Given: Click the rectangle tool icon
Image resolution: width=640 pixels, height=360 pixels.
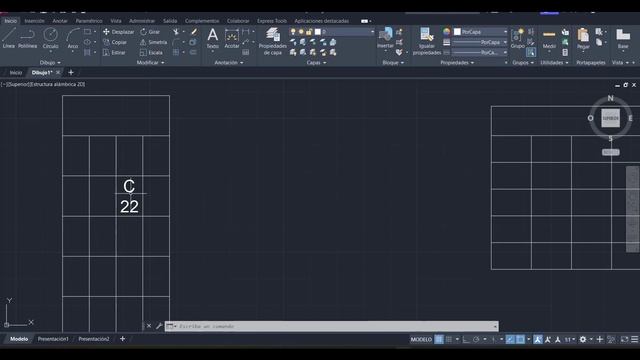Looking at the screenshot, I should pyautogui.click(x=87, y=32).
